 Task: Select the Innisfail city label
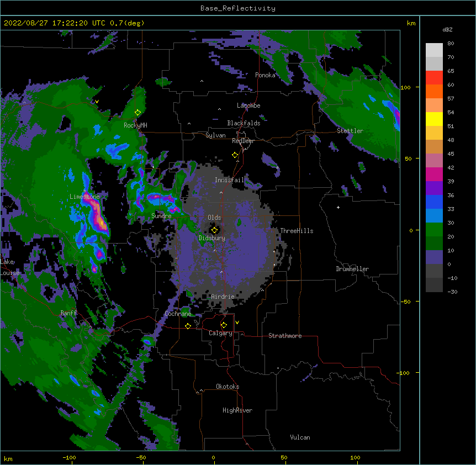click(229, 180)
